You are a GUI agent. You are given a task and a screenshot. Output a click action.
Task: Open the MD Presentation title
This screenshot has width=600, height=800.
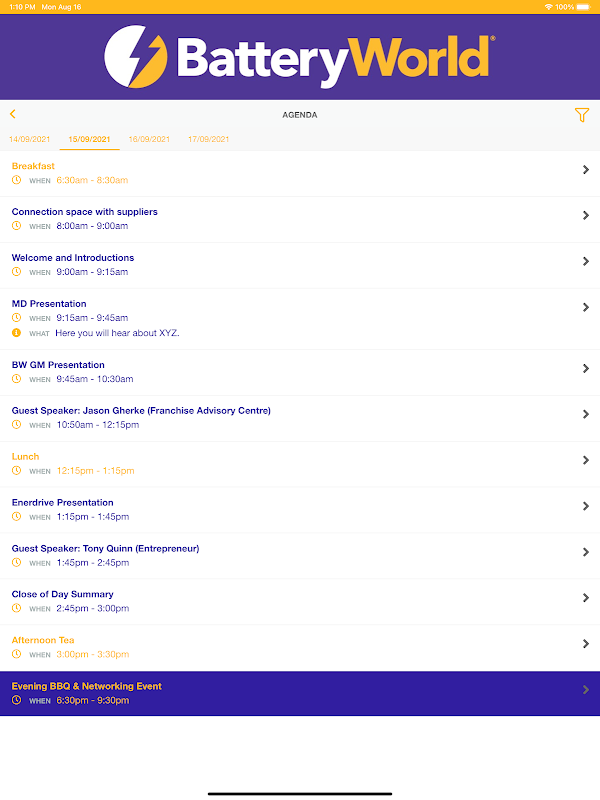click(49, 304)
